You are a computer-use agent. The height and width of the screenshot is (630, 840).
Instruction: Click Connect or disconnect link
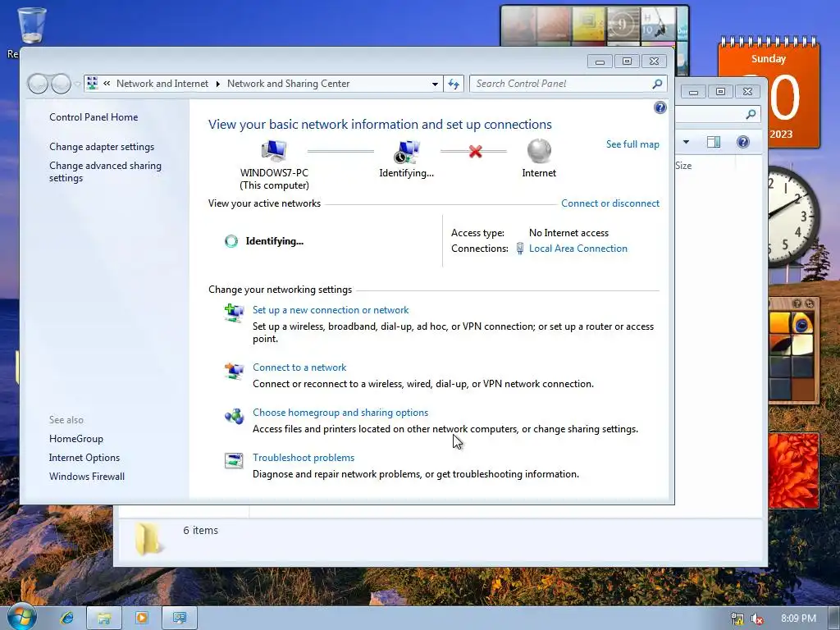pyautogui.click(x=610, y=203)
